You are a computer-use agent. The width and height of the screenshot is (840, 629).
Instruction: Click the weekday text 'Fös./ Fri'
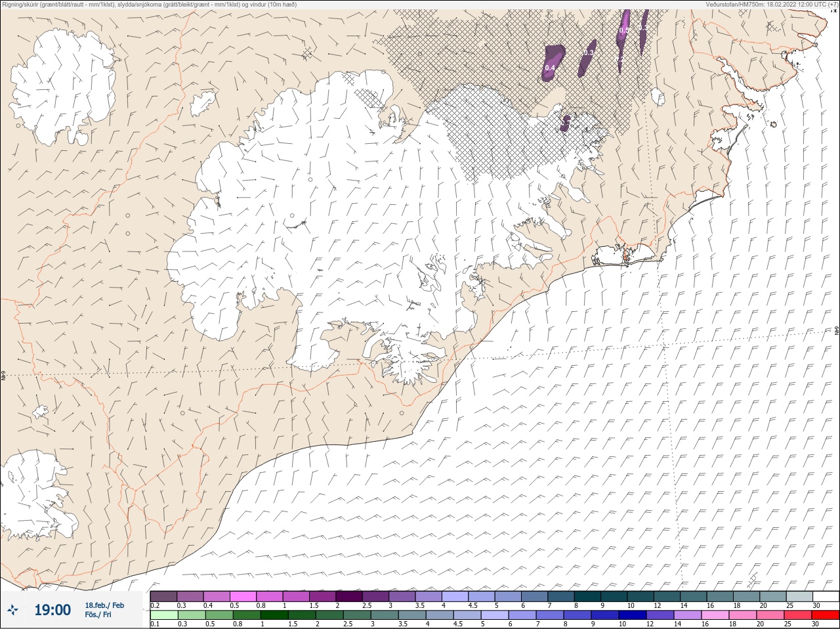(98, 615)
